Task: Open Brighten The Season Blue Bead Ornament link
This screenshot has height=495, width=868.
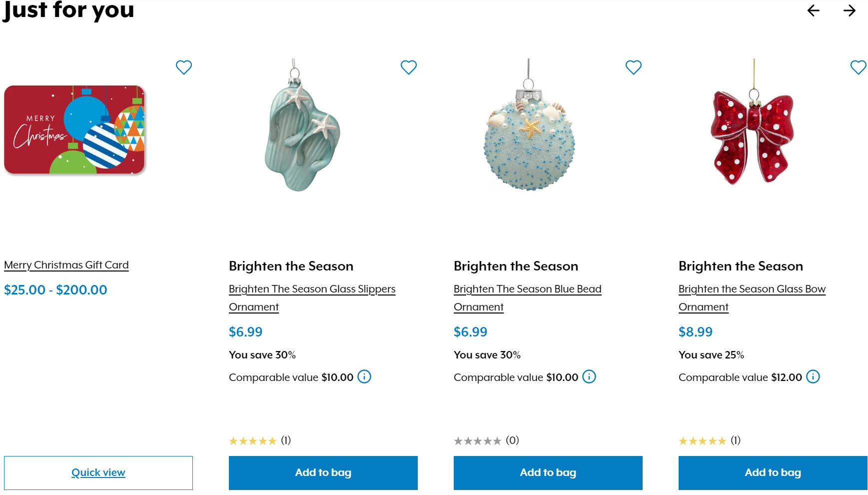Action: (x=527, y=289)
